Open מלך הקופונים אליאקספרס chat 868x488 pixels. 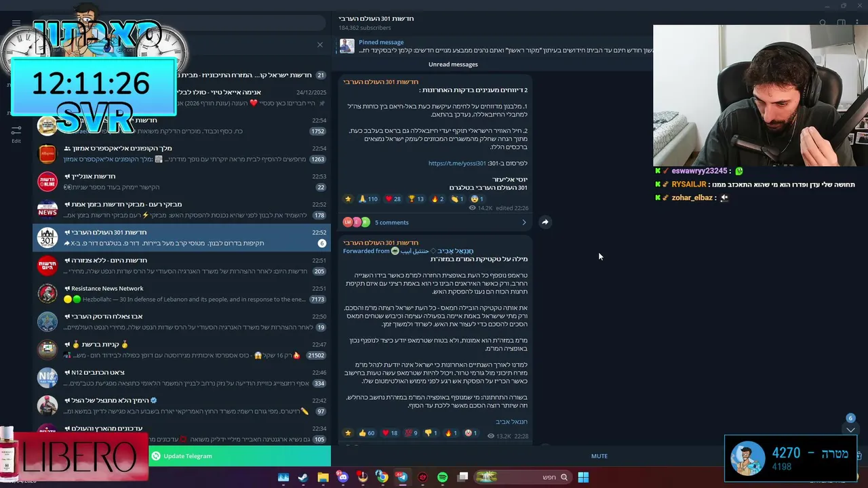point(182,154)
